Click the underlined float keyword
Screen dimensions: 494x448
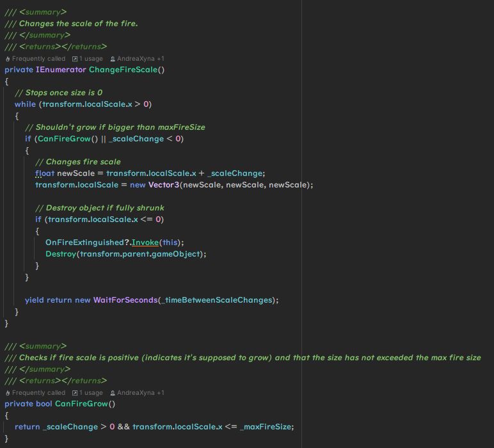click(x=45, y=173)
